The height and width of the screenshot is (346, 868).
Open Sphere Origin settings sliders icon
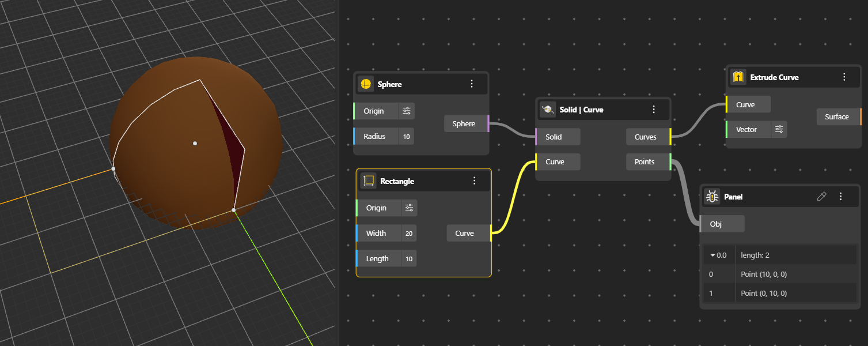click(x=407, y=111)
